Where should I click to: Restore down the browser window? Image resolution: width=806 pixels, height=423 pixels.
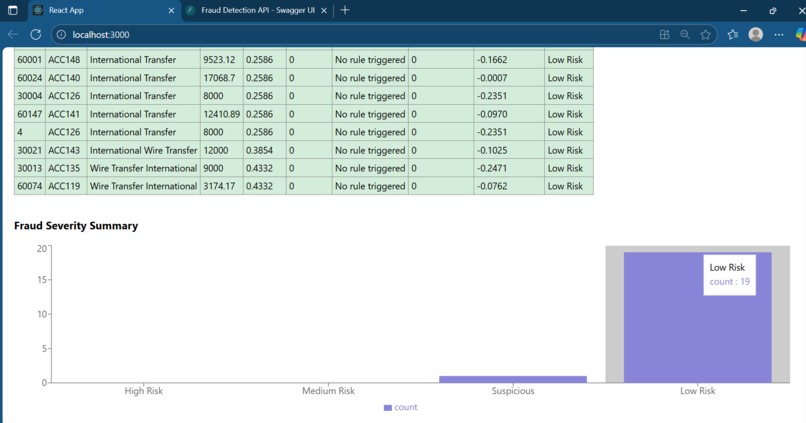coord(773,10)
